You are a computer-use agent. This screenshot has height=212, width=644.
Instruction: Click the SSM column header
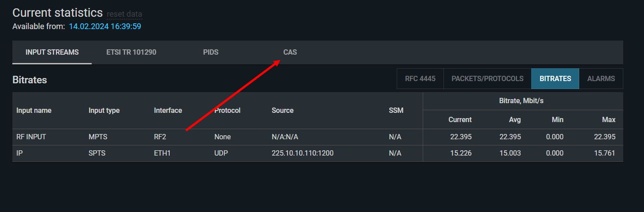pos(396,111)
